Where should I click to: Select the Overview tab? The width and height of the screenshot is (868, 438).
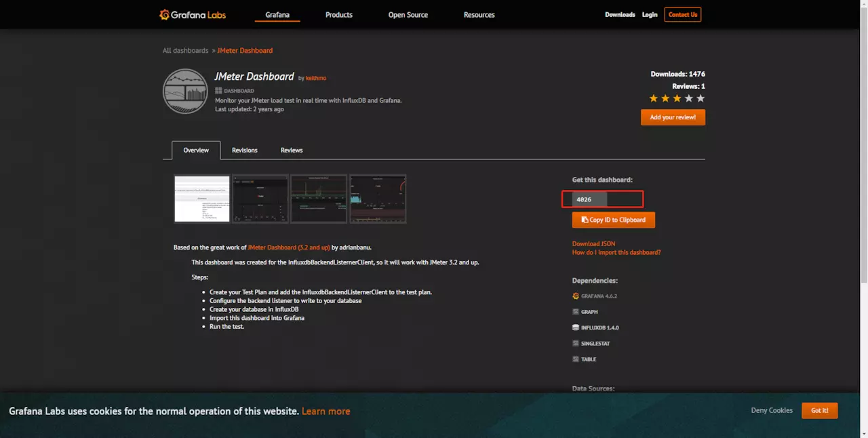point(196,150)
